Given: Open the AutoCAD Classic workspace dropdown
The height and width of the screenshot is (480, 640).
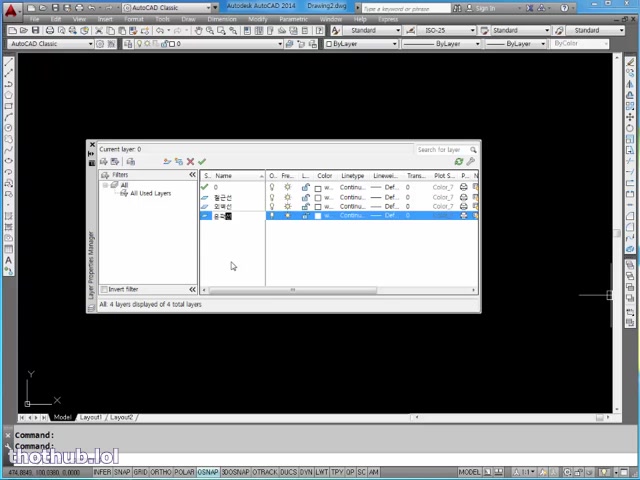Looking at the screenshot, I should (50, 44).
